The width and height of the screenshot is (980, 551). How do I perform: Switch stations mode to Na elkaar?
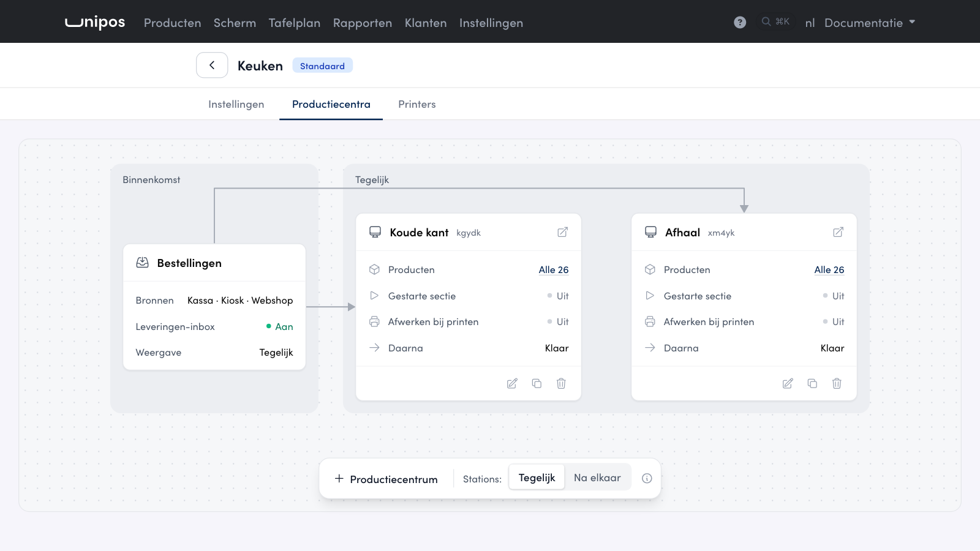pos(597,478)
